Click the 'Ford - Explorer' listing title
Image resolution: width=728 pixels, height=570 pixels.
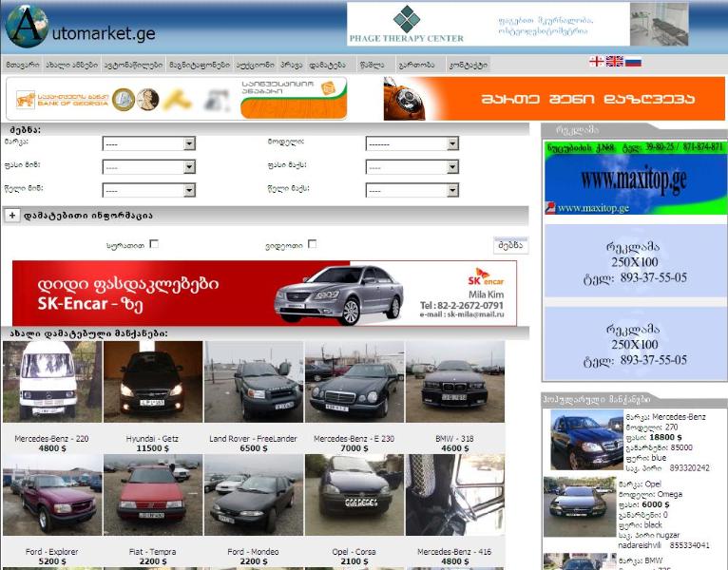point(51,552)
